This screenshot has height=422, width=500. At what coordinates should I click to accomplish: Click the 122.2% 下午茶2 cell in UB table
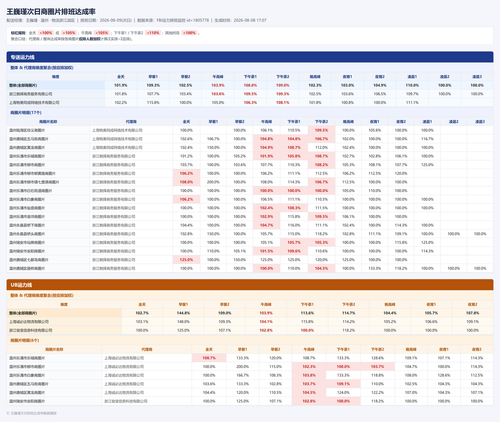coord(377,393)
